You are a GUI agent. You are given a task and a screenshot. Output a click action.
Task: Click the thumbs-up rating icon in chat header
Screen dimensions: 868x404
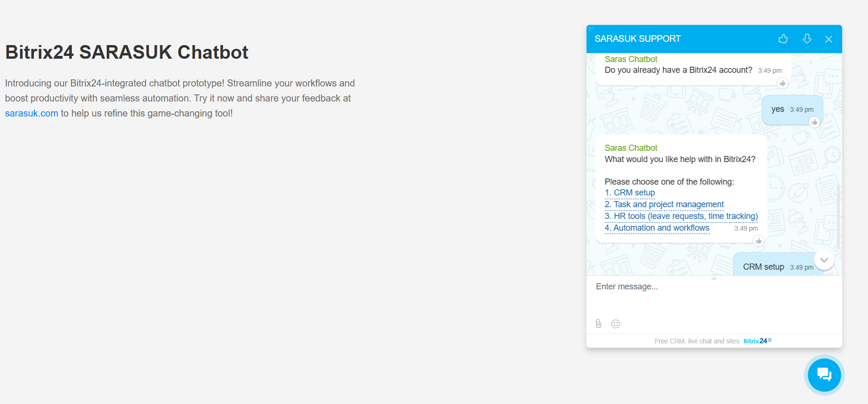[783, 39]
